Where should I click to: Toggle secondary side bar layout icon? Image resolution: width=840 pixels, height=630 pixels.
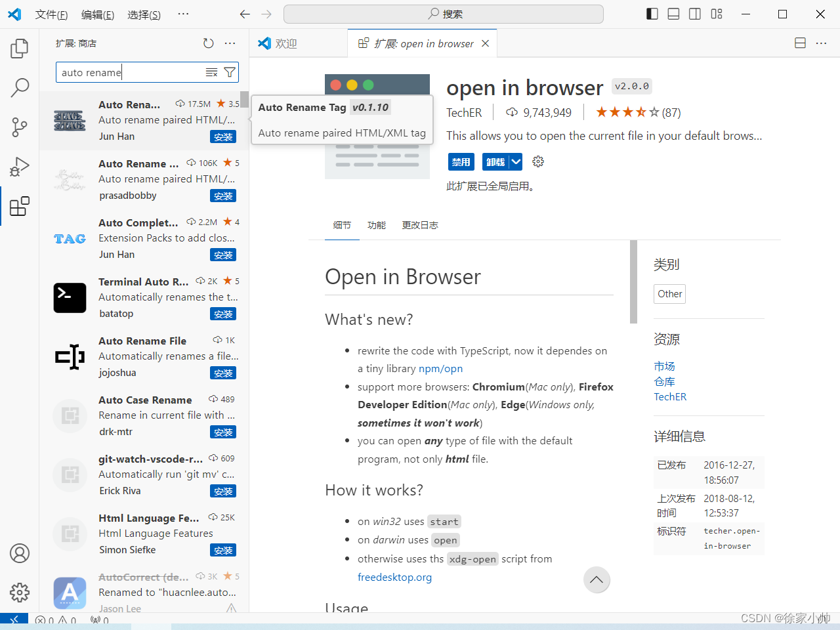[x=695, y=14]
